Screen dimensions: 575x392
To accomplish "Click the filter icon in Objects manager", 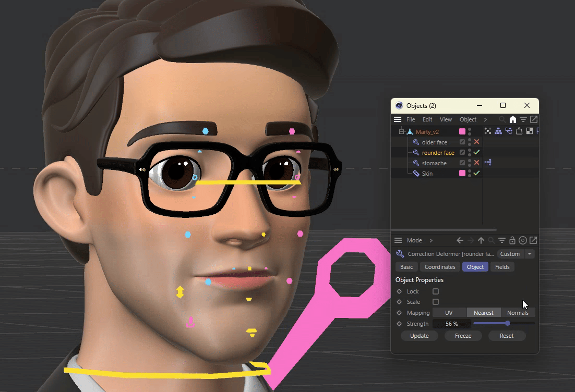I will coord(523,119).
